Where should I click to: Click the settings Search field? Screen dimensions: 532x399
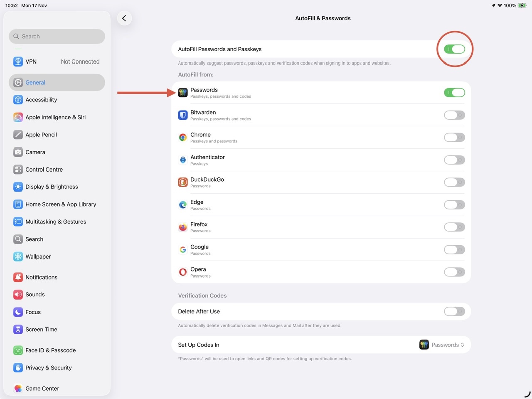57,37
